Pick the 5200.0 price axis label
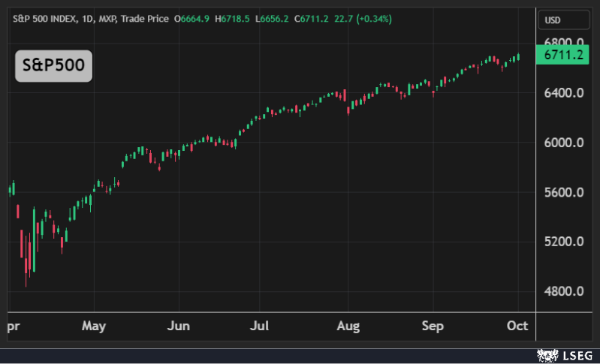 point(564,242)
